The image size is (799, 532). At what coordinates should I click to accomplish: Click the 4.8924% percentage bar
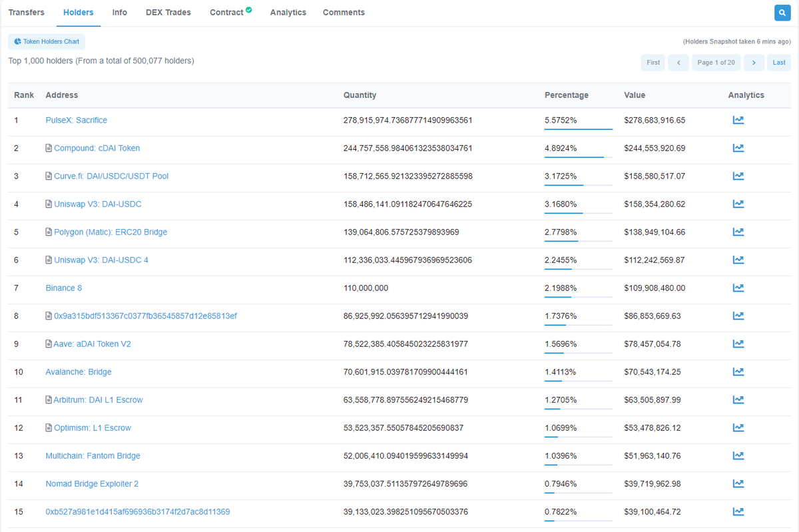pos(578,157)
